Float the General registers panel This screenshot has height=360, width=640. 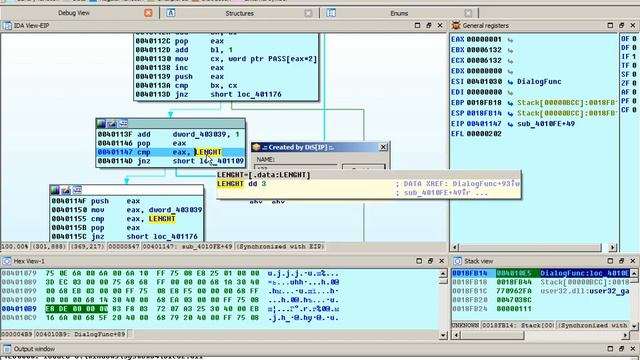(622, 25)
